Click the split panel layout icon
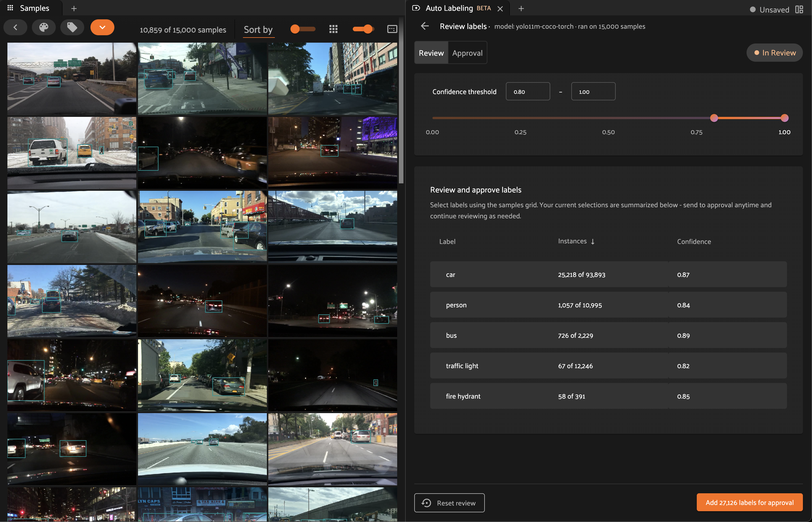This screenshot has width=812, height=522. [799, 9]
